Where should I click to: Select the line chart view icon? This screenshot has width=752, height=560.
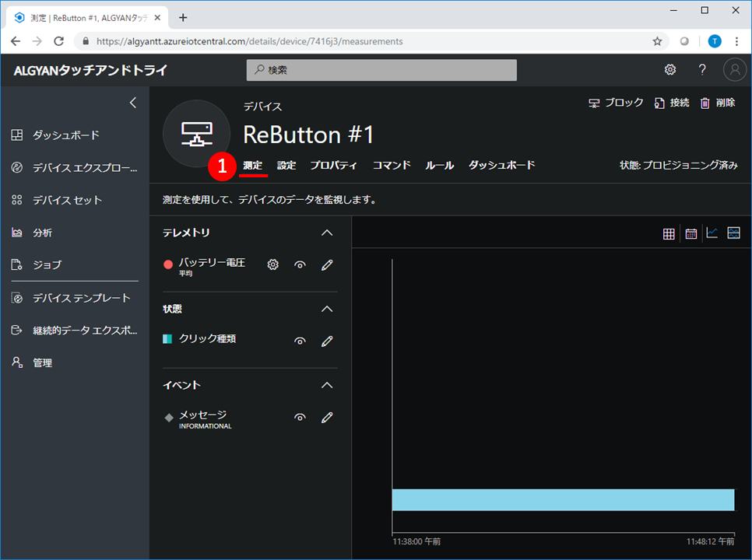pos(712,233)
